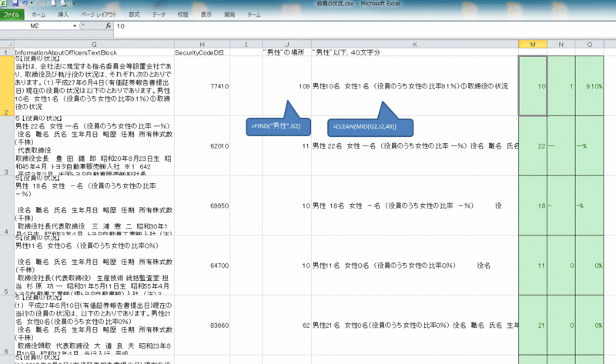Screen dimensions: 616x364
Task: Click the name box showing M2
Action: [35, 25]
